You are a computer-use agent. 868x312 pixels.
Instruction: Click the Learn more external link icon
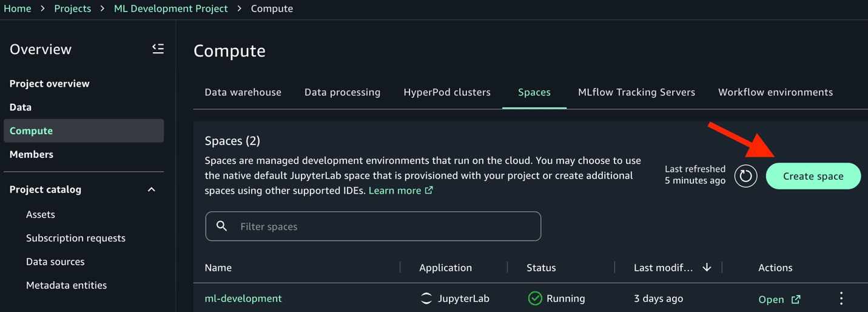(429, 191)
